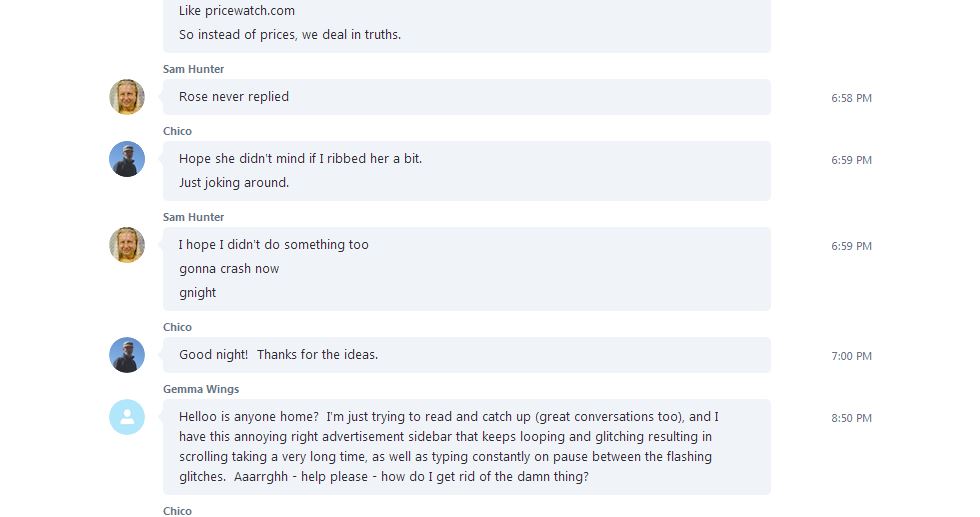This screenshot has width=980, height=517.
Task: Click Chico's avatar beside "Hope she didn't mind" message
Action: (127, 159)
